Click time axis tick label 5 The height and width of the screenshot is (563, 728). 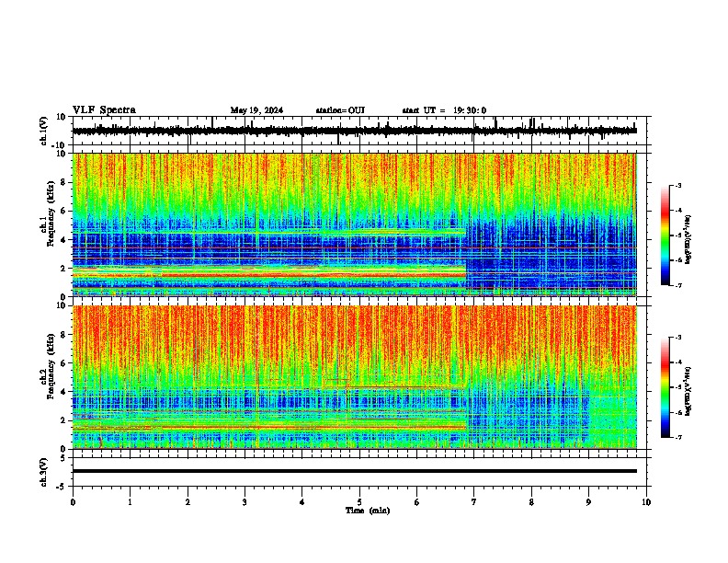pyautogui.click(x=359, y=502)
